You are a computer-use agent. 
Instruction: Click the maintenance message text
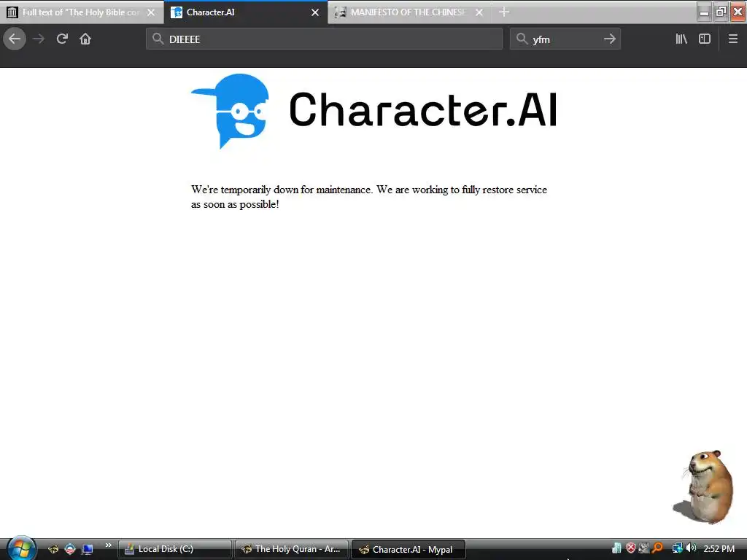click(x=369, y=197)
